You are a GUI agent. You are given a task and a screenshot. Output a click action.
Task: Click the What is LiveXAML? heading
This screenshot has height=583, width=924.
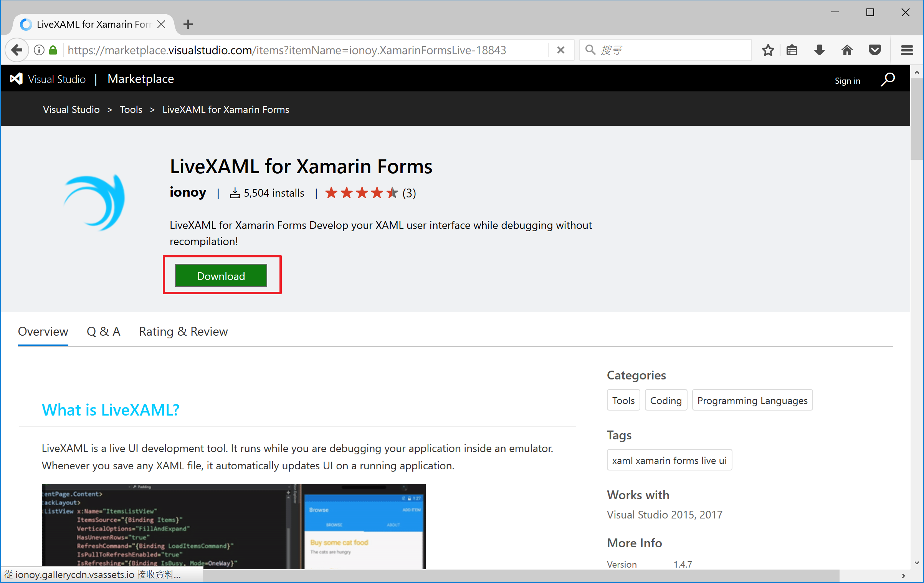111,410
